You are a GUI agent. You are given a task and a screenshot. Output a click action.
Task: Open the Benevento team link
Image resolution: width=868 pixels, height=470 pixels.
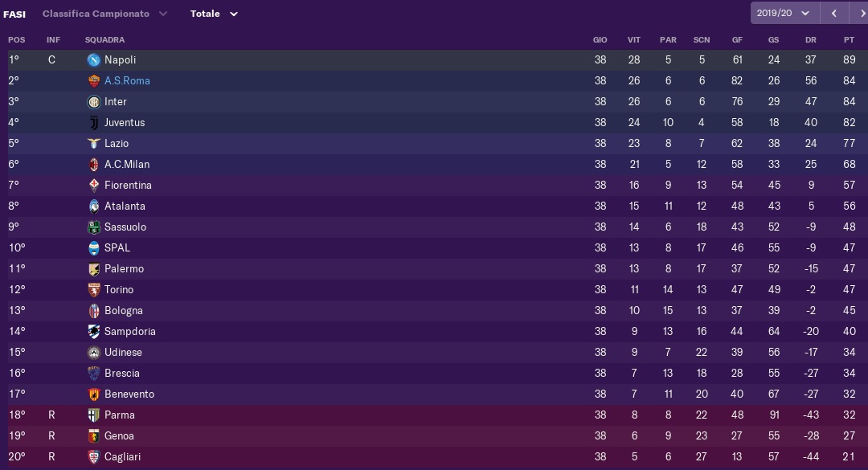(x=129, y=394)
